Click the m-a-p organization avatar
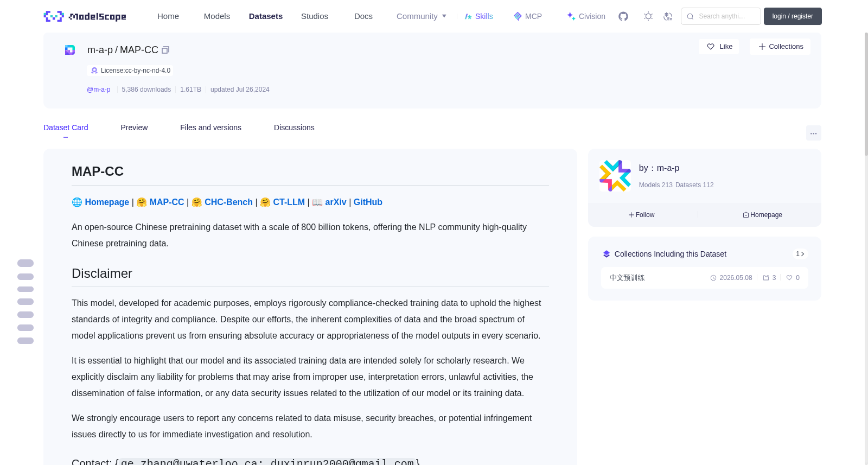Image resolution: width=868 pixels, height=465 pixels. click(x=615, y=176)
